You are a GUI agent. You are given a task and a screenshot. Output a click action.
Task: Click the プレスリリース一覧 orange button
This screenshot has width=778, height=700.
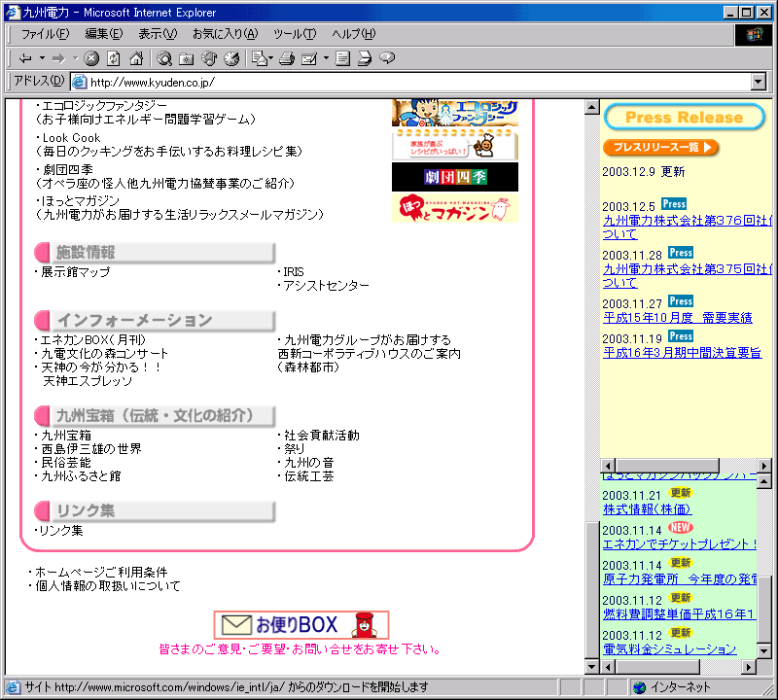(661, 148)
